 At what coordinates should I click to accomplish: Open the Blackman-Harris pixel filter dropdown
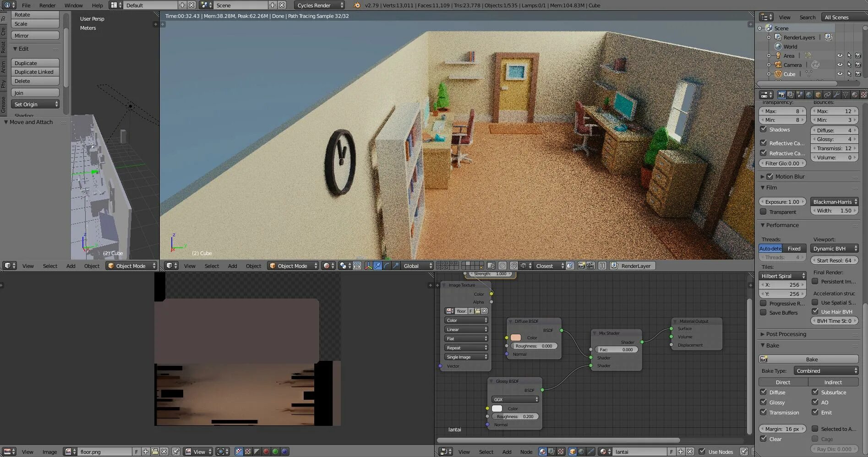point(834,201)
